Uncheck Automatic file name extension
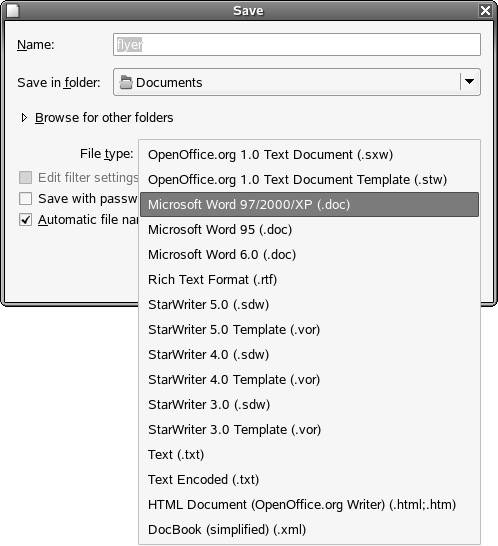This screenshot has height=546, width=498. pyautogui.click(x=25, y=220)
